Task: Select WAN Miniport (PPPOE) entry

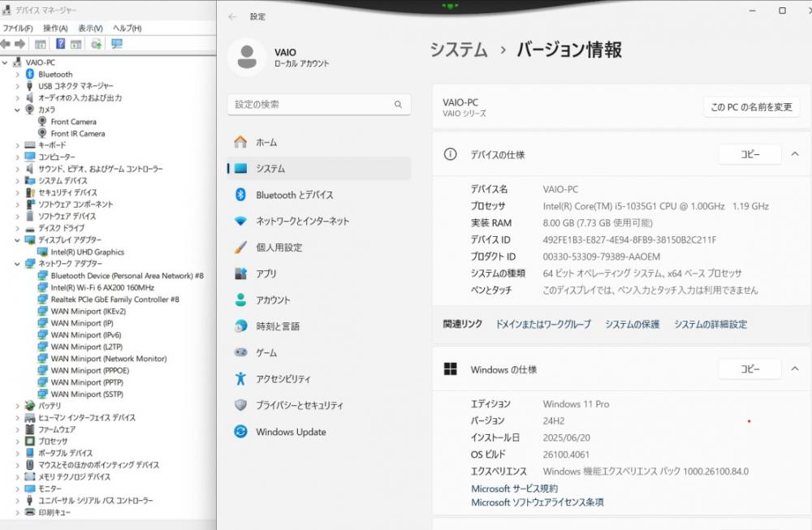Action: 90,371
